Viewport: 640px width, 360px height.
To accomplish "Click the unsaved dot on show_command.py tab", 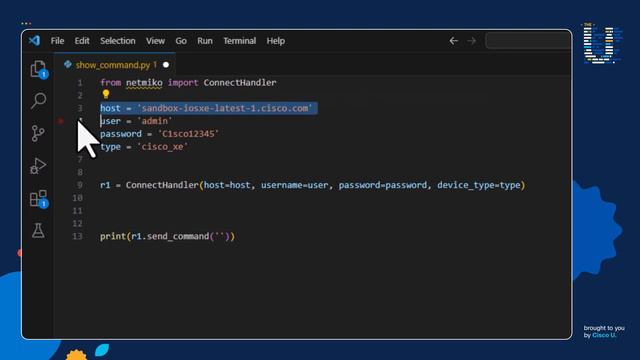I will 166,65.
